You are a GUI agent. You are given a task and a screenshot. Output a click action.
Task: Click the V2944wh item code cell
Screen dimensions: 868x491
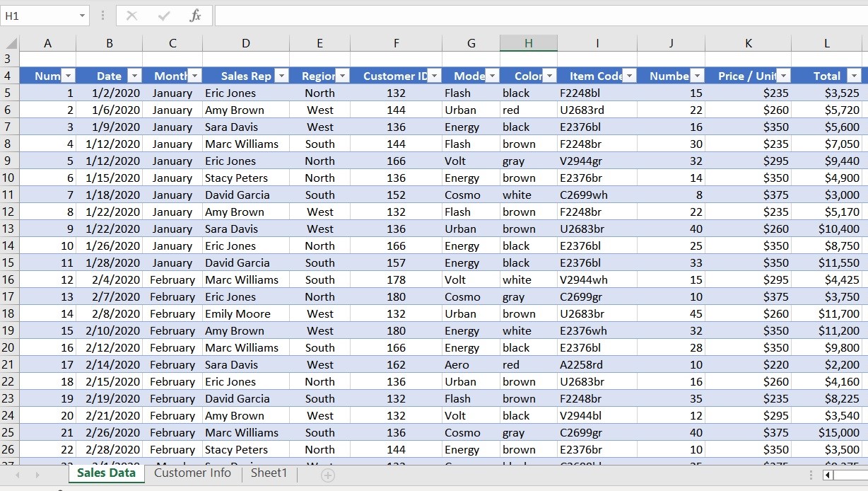click(597, 279)
